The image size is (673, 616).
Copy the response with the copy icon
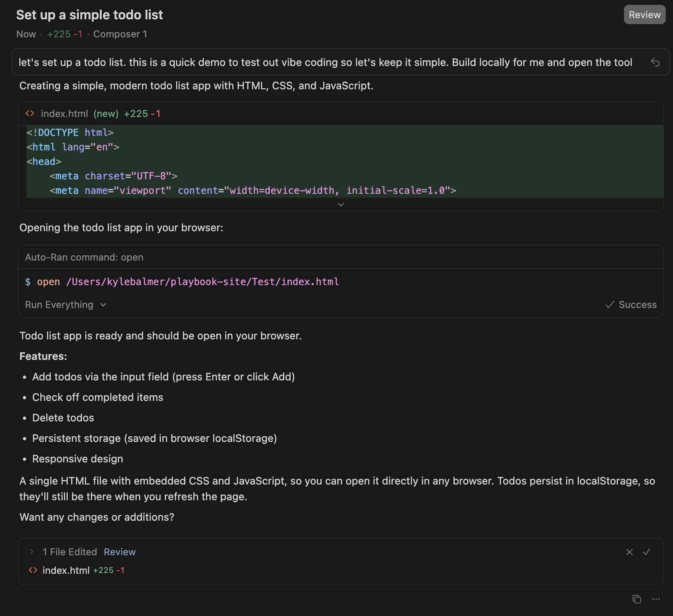(636, 599)
